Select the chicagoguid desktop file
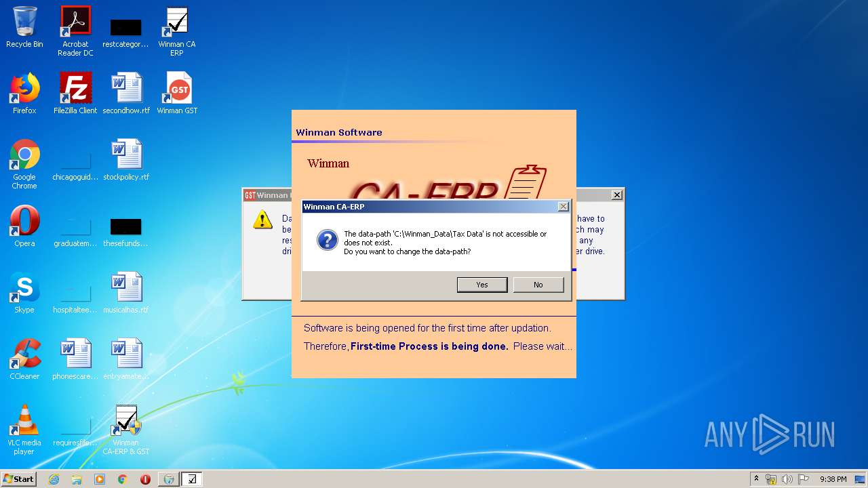Screen dimensions: 868x488 click(x=75, y=166)
